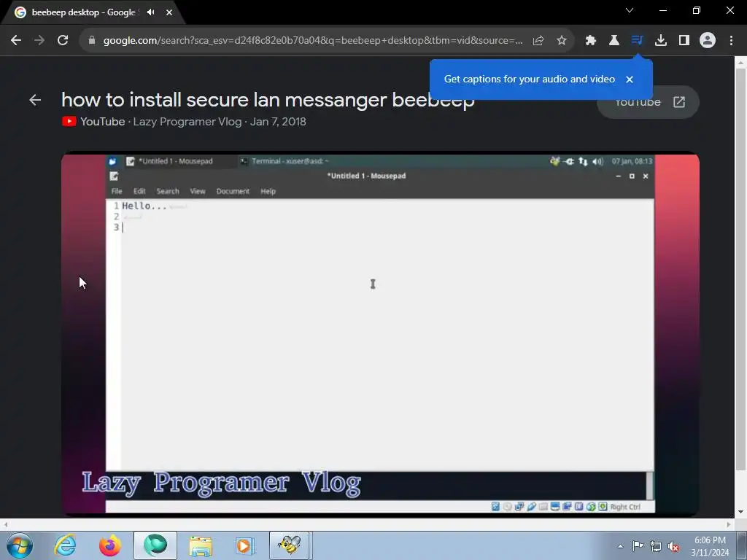Click the video player thumbnail
Screen dimensions: 747x560
click(x=380, y=333)
